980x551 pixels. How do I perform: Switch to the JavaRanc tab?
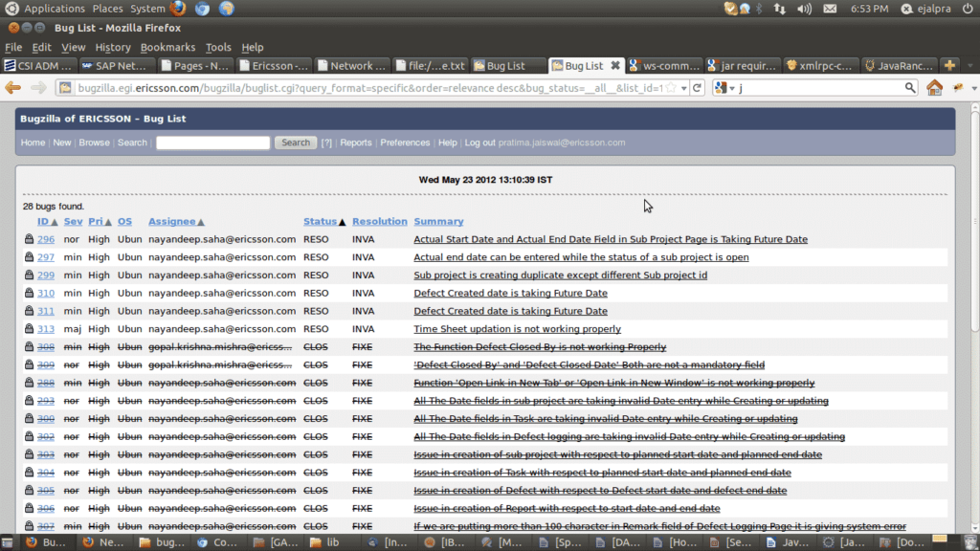[x=898, y=66]
